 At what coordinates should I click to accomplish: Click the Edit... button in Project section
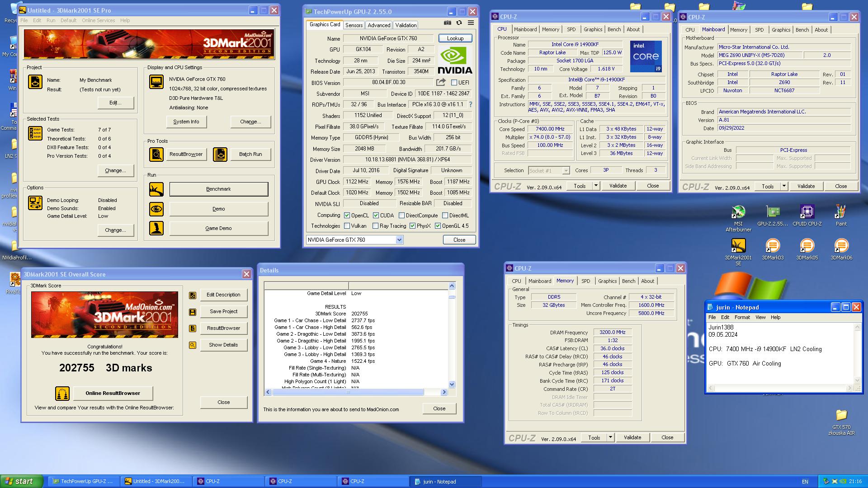coord(116,103)
